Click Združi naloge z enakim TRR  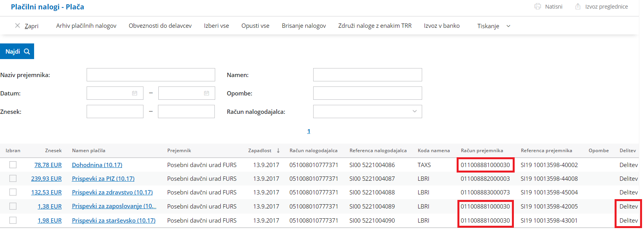[x=375, y=25]
